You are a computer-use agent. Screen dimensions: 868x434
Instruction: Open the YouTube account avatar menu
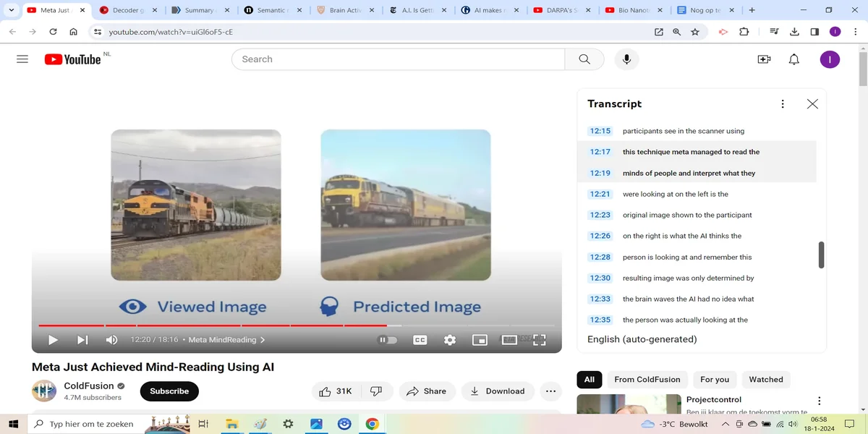coord(830,59)
